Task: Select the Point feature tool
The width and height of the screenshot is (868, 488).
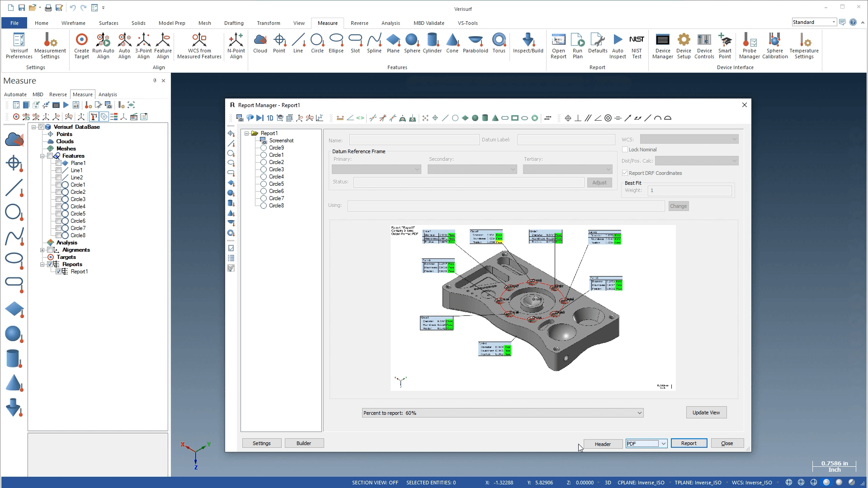Action: (279, 43)
